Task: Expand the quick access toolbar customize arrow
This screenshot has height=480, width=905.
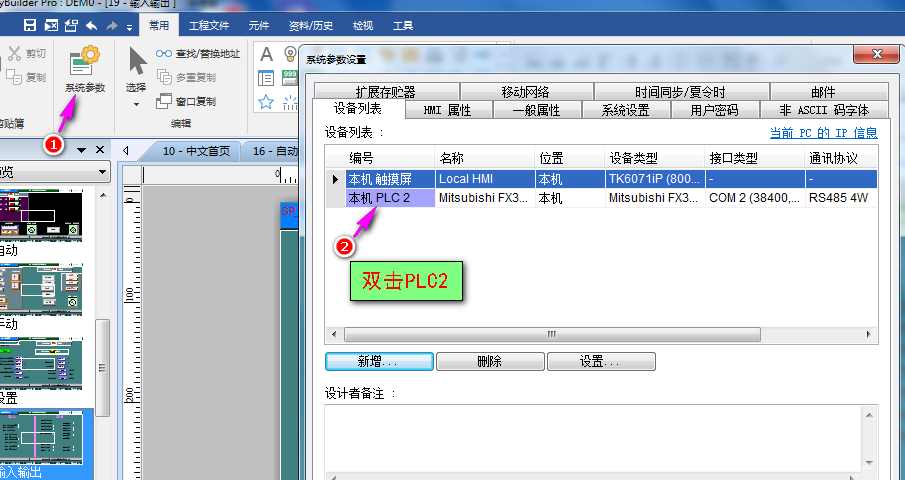Action: (130, 26)
